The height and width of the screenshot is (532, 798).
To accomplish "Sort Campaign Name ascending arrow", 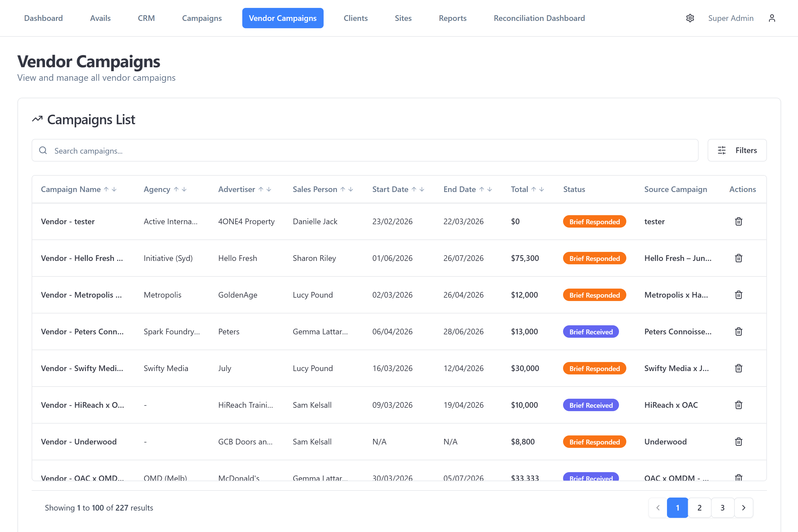I will point(106,189).
